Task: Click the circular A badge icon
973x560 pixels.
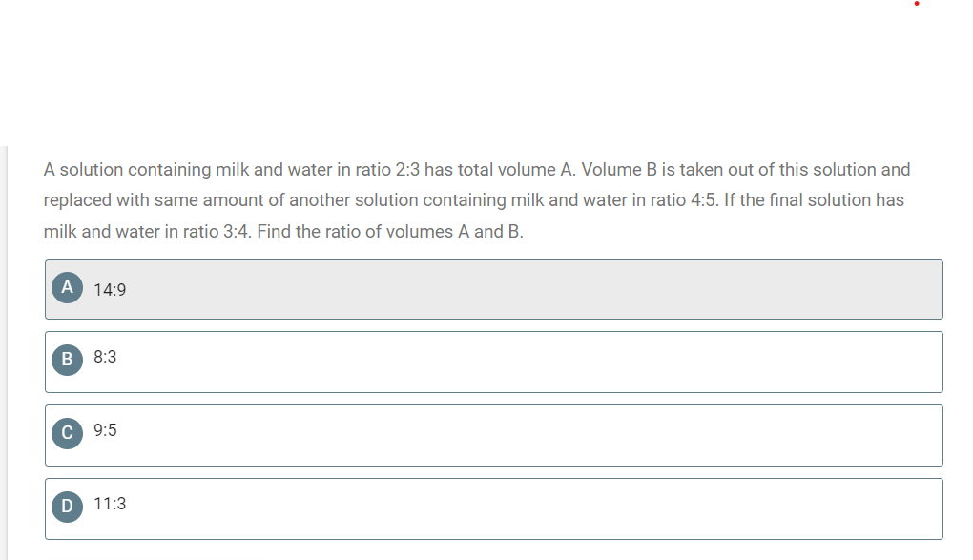Action: click(x=67, y=287)
